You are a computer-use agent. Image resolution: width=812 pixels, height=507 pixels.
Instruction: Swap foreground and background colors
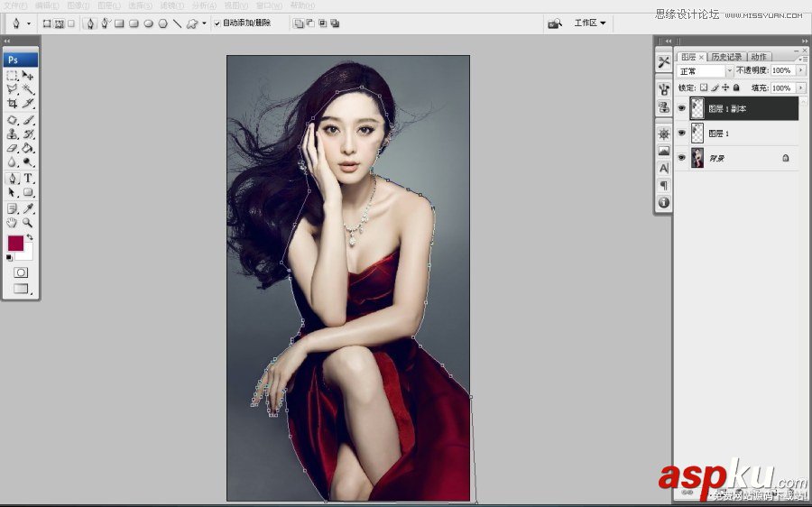[x=30, y=236]
